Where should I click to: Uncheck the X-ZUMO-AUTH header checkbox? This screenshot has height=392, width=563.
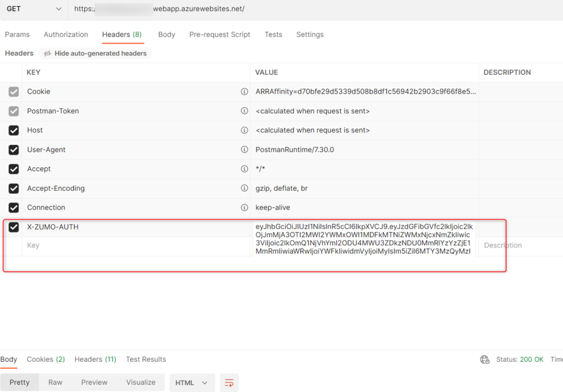click(x=14, y=227)
